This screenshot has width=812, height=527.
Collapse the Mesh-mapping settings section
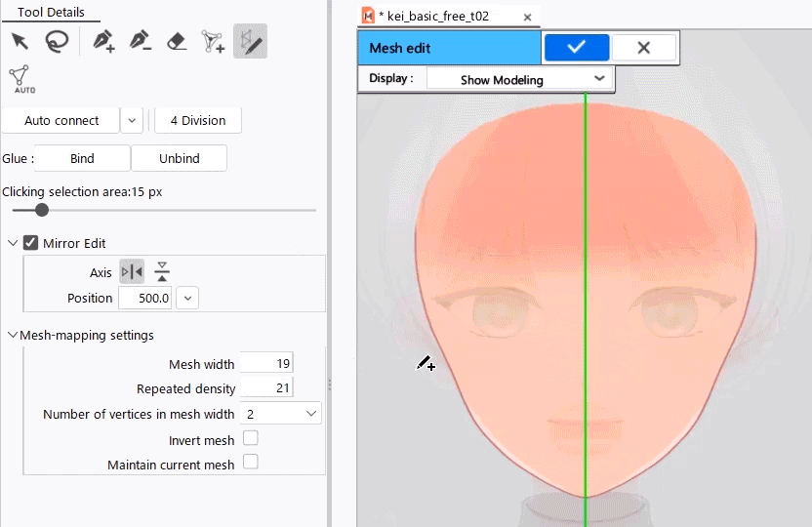coord(12,335)
